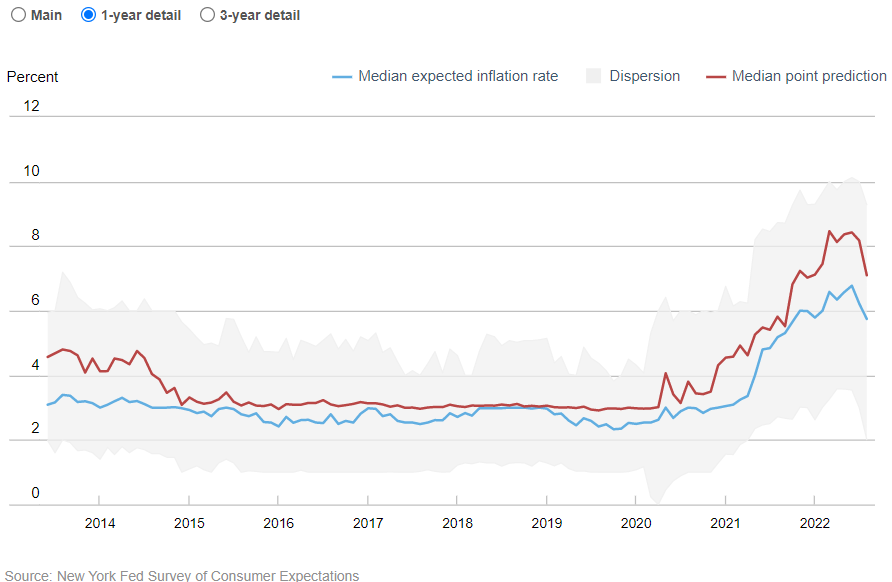892x582 pixels.
Task: Click the 12 value on the y-axis
Action: pyautogui.click(x=31, y=106)
